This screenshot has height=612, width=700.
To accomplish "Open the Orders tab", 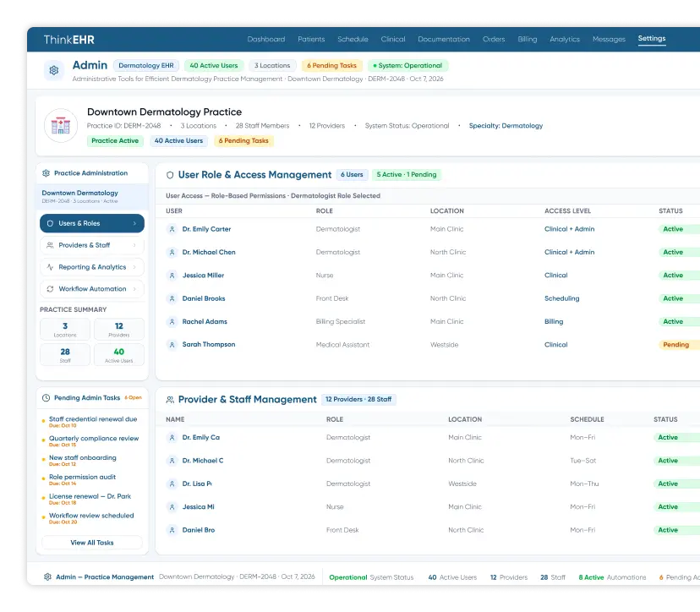I will tap(494, 39).
